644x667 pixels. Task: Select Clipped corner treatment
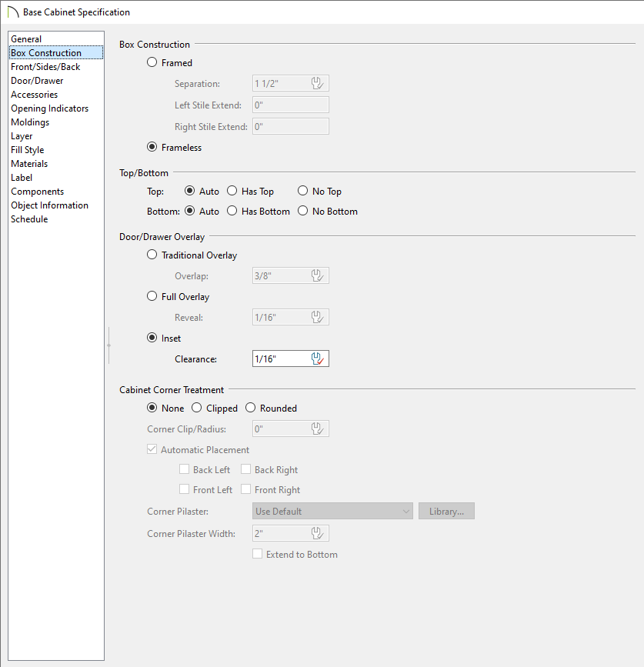tap(196, 408)
